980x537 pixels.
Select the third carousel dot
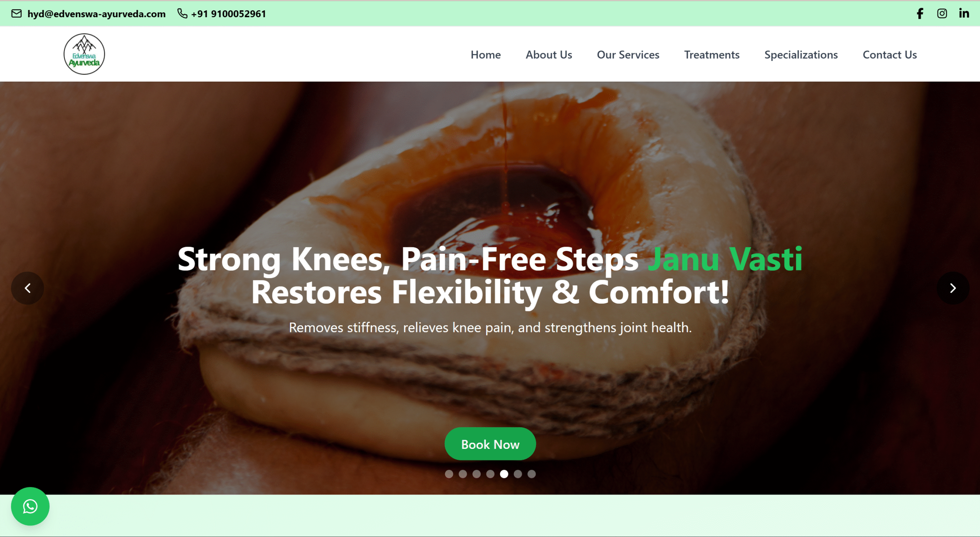[x=477, y=474]
